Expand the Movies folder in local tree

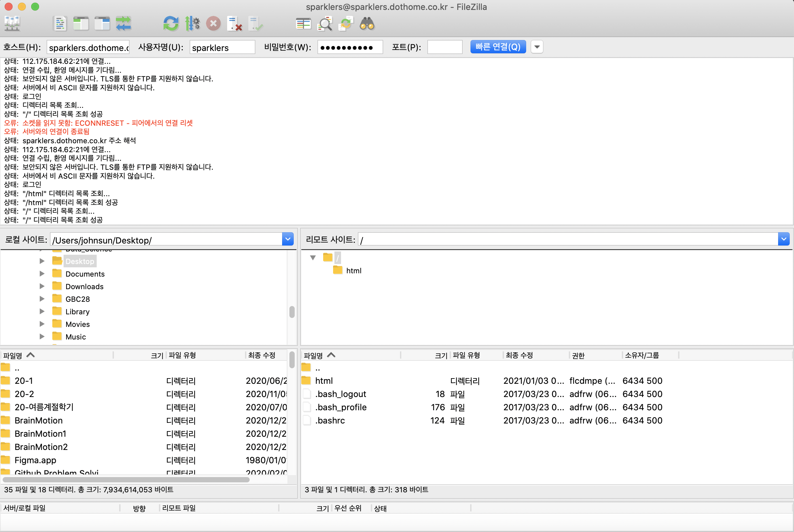click(42, 324)
